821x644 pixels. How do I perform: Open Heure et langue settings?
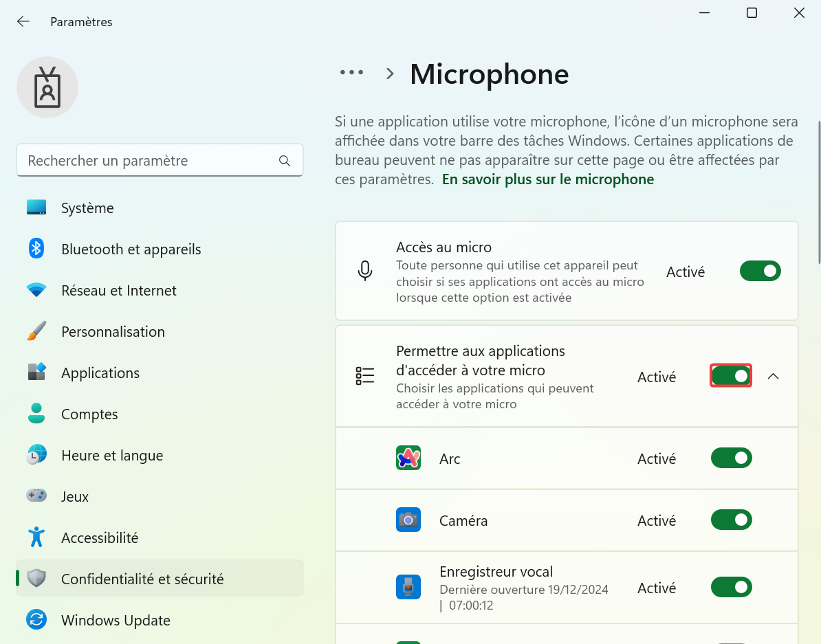tap(160, 456)
